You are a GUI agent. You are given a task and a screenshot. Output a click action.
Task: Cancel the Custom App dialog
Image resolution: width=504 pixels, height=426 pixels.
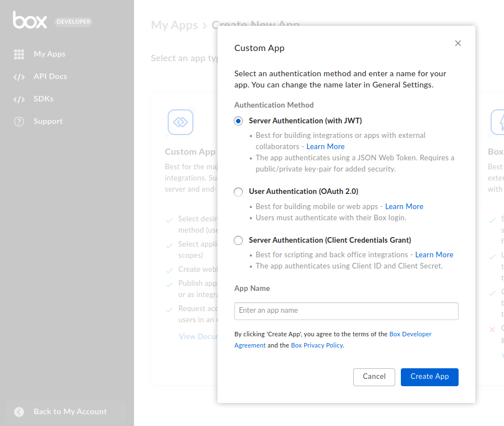373,377
